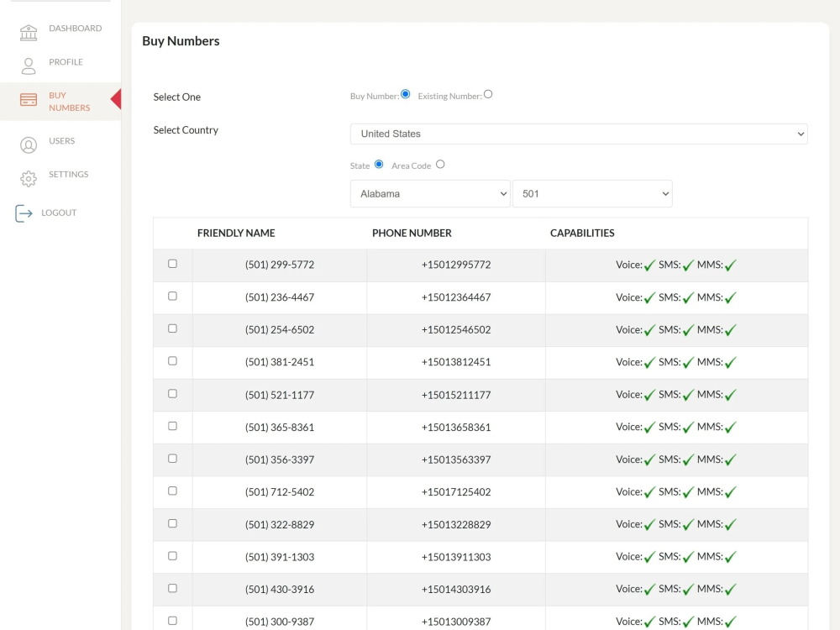Open Users via the circled person icon
Screen dimensions: 840x630
click(x=28, y=140)
